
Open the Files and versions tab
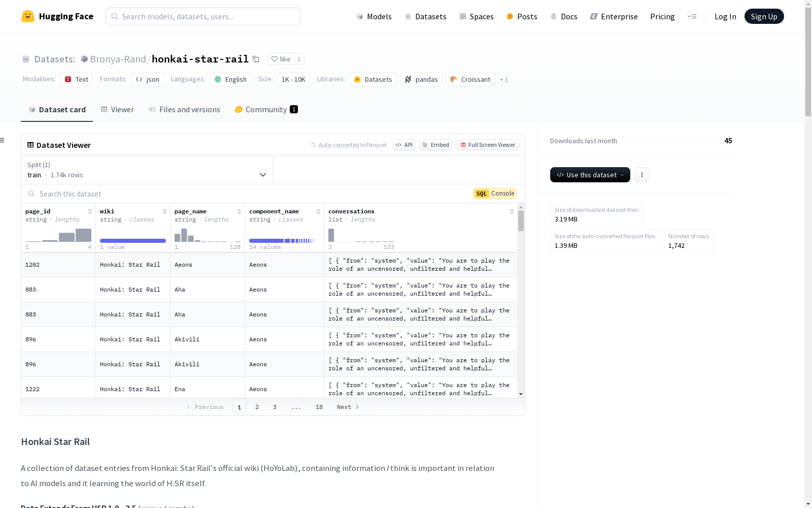tap(184, 109)
